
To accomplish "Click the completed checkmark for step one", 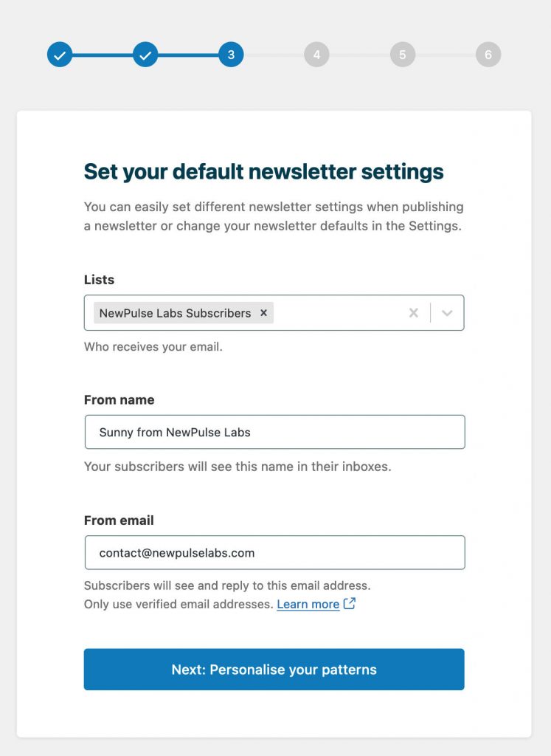I will point(59,55).
